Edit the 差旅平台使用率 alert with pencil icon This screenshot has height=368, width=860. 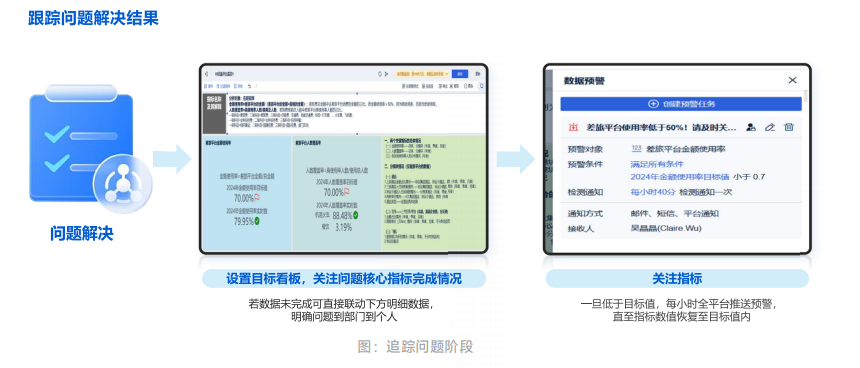770,127
